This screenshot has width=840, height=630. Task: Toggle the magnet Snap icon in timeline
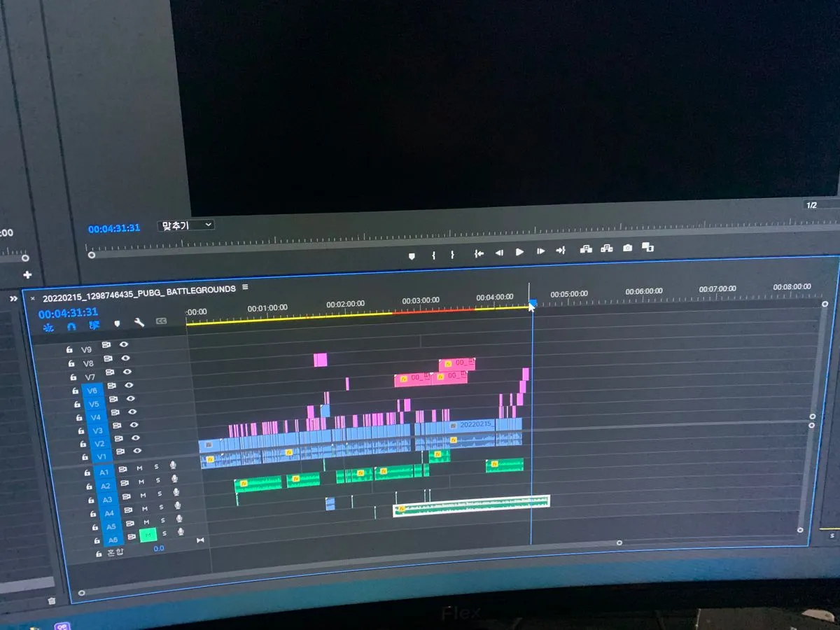71,325
